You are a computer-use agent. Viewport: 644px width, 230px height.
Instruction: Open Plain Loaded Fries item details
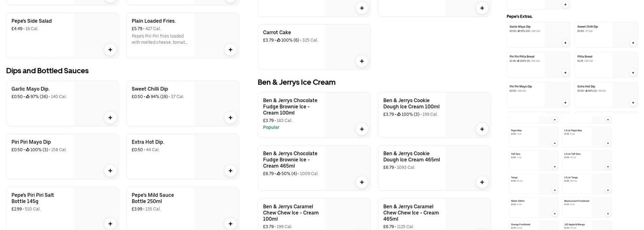pyautogui.click(x=154, y=21)
